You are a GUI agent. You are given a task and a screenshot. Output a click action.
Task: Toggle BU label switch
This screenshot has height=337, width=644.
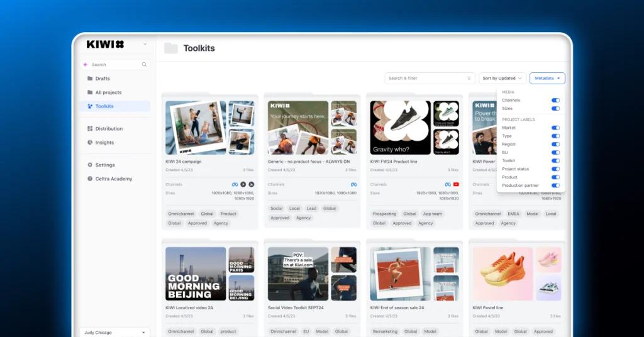tap(555, 152)
